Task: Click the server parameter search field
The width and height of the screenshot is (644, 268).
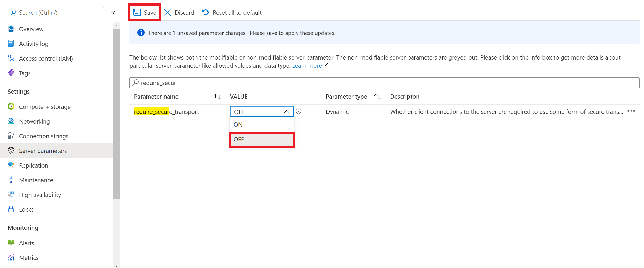Action: coord(384,83)
